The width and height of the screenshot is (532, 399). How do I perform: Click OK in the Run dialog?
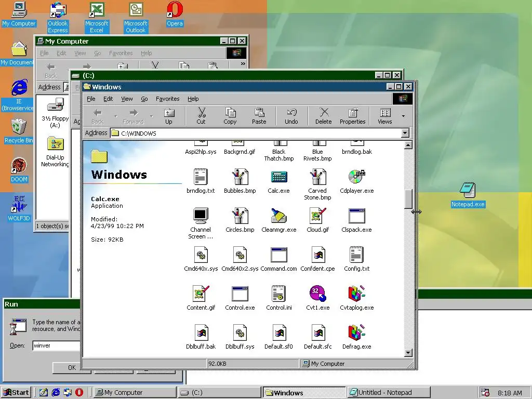72,368
